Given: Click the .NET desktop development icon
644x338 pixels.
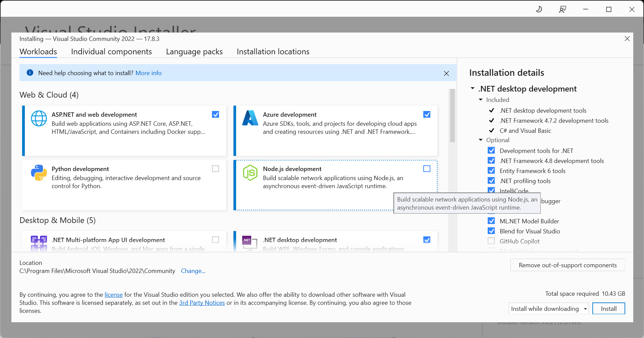Looking at the screenshot, I should pyautogui.click(x=250, y=243).
